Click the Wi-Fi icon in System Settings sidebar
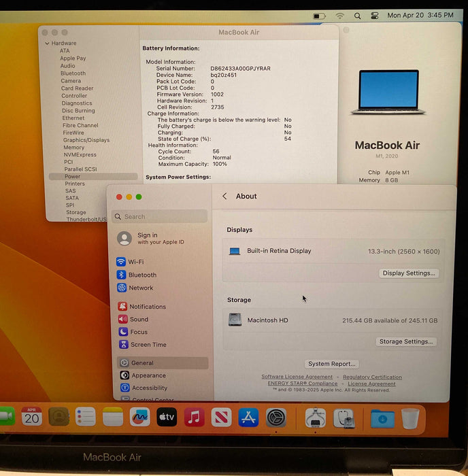 pos(121,261)
